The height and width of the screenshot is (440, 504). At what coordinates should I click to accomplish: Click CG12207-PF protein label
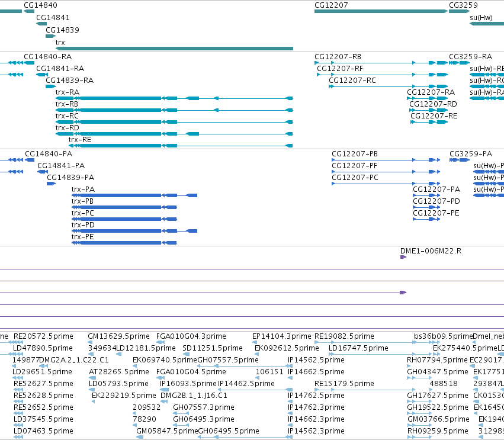354,166
